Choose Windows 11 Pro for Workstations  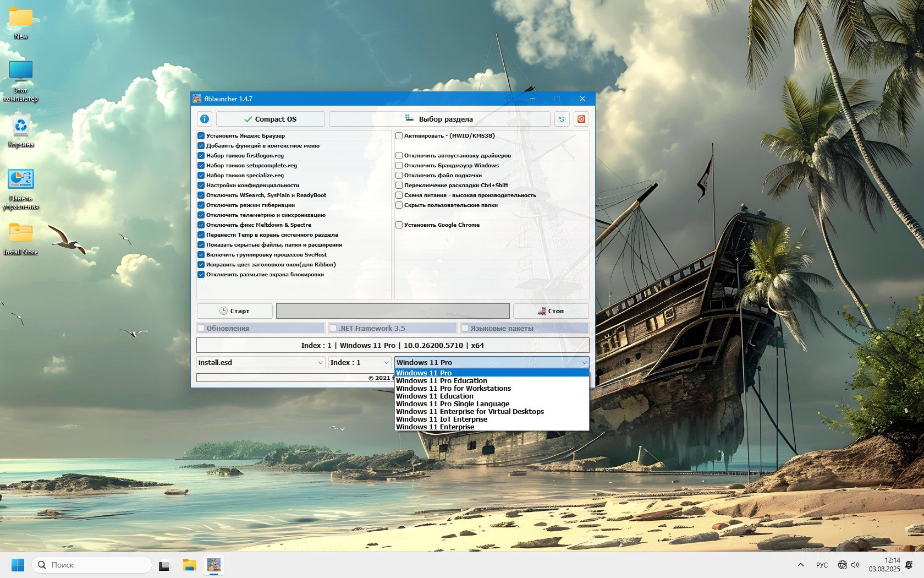coord(453,389)
